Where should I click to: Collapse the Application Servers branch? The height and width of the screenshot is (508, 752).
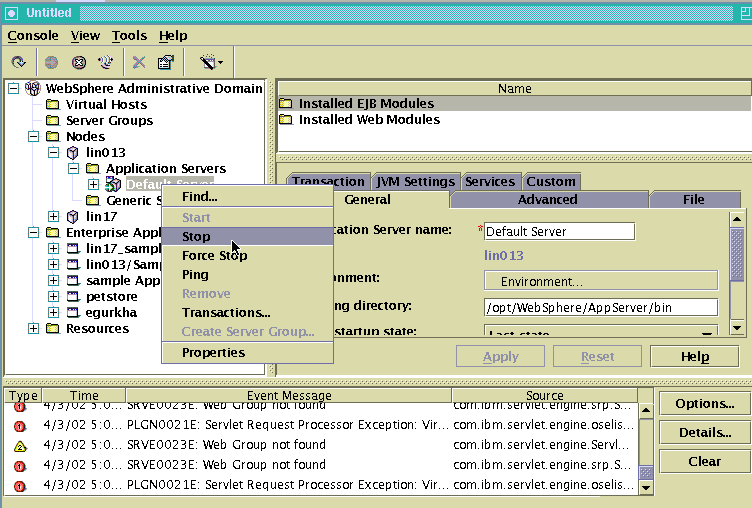click(73, 168)
